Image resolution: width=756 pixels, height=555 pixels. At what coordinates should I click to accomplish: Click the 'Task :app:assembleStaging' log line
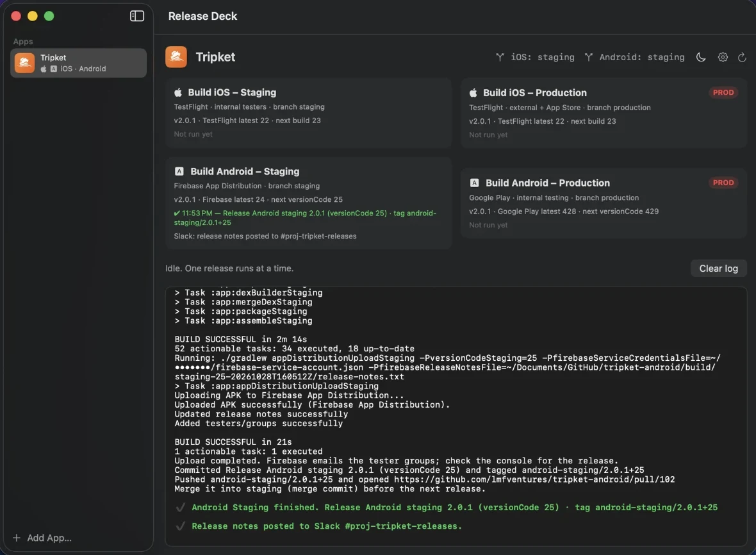(x=243, y=320)
